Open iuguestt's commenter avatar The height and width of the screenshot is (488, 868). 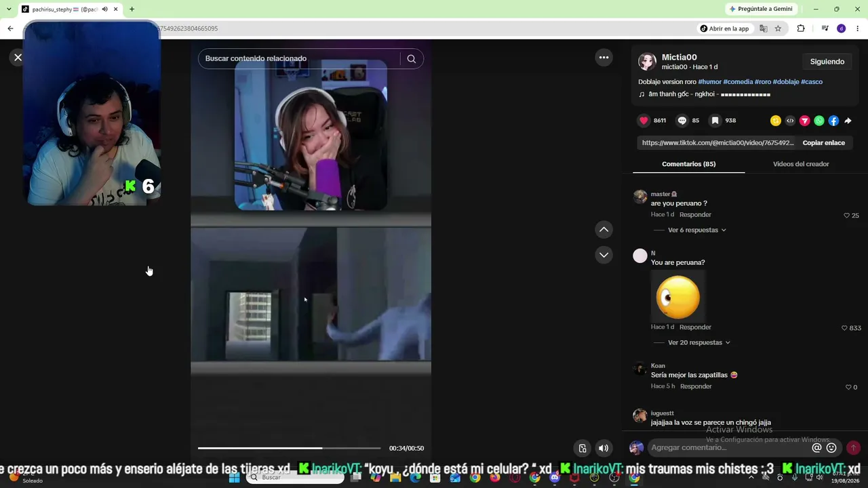tap(640, 416)
